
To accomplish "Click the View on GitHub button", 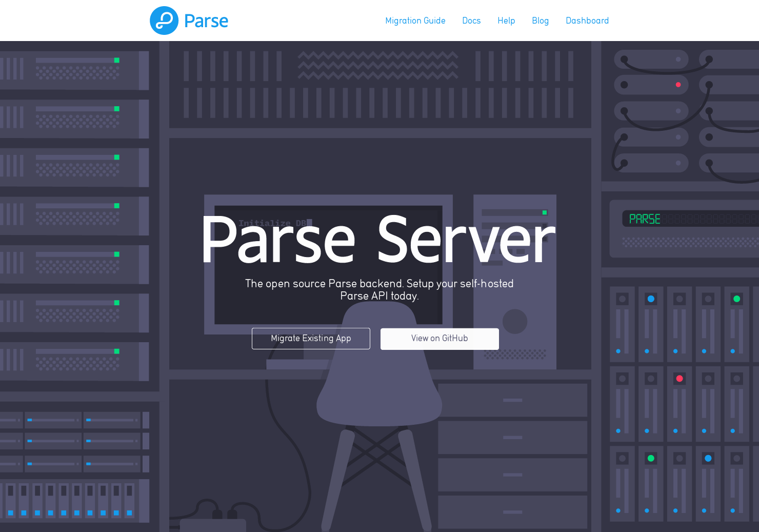I will click(x=440, y=339).
